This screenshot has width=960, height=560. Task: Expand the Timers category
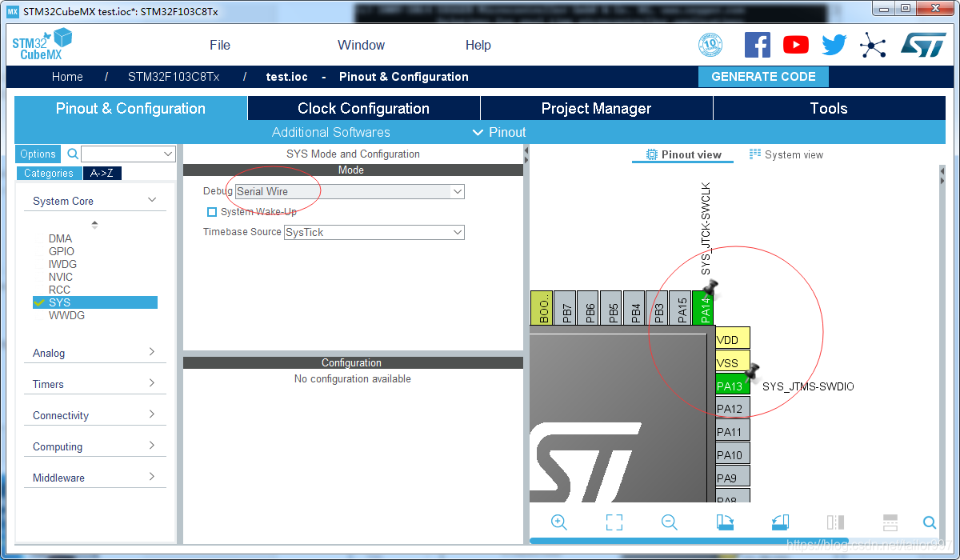coord(152,383)
